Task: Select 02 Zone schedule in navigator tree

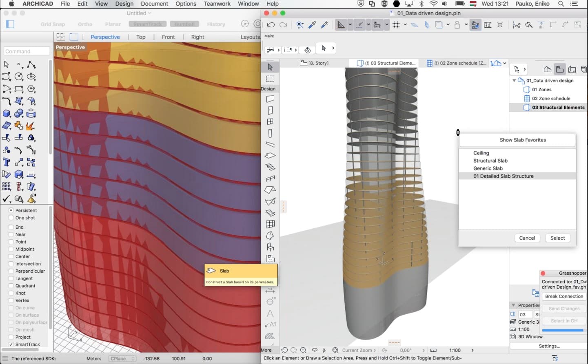Action: pos(551,99)
